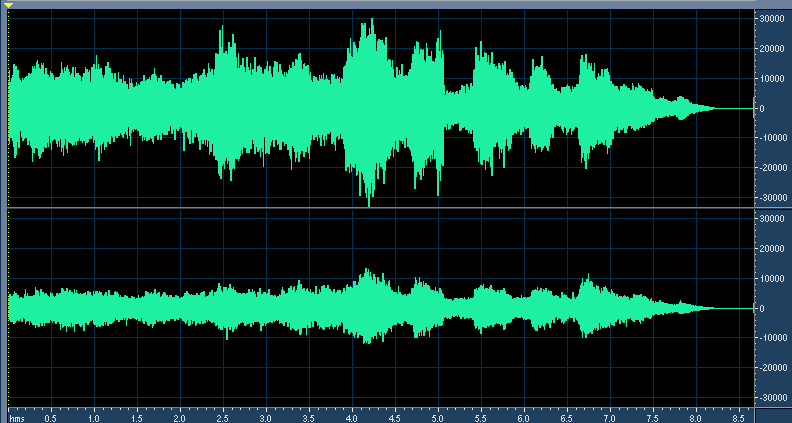
Task: Click the 8.5 mark on time ruler
Action: click(x=740, y=415)
